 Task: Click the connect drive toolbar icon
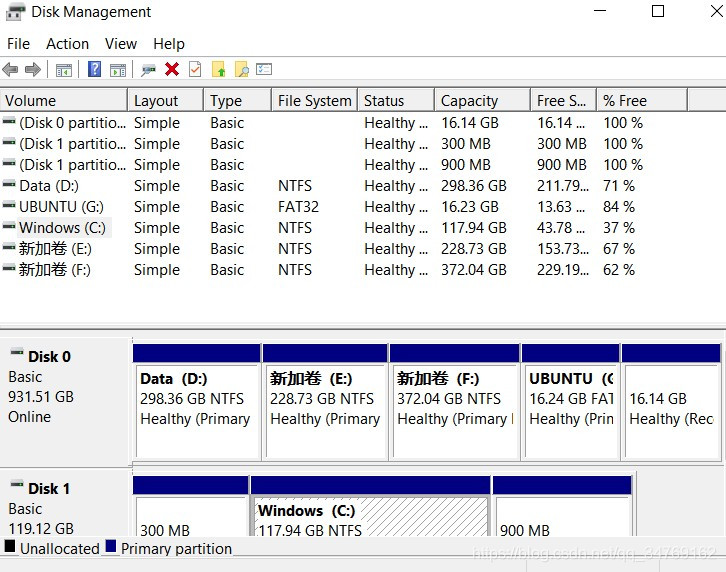coord(149,70)
